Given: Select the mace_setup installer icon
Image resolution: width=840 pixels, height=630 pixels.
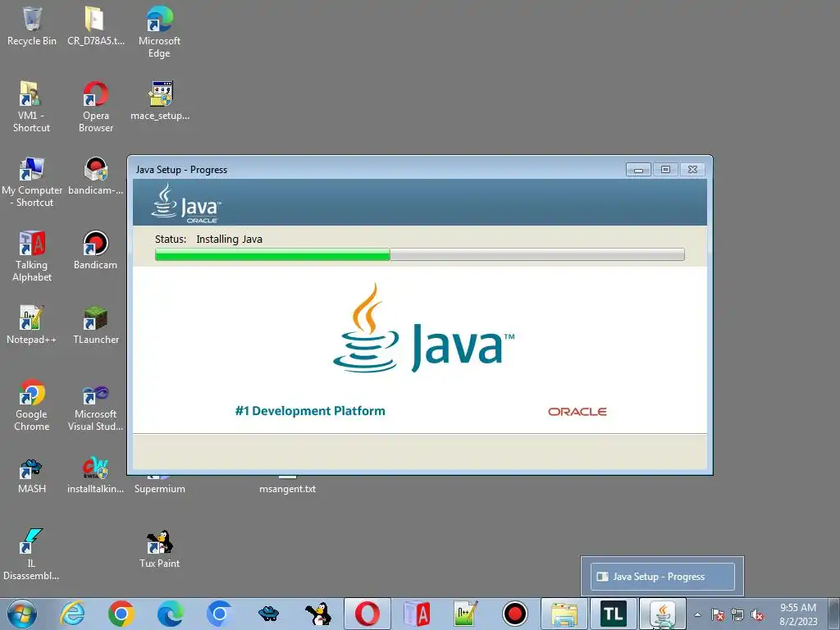Looking at the screenshot, I should pyautogui.click(x=160, y=101).
